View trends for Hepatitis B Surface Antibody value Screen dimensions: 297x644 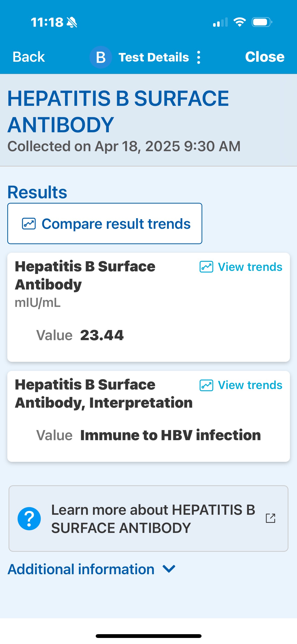pyautogui.click(x=250, y=267)
